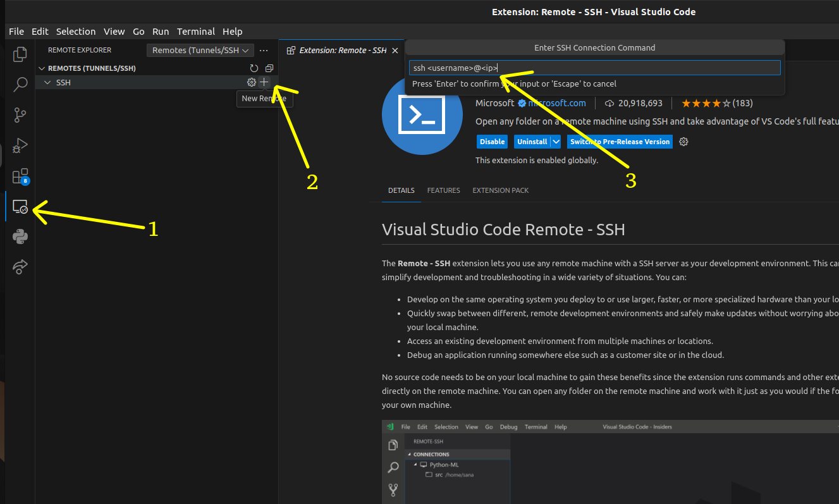839x504 pixels.
Task: Open the Edit menu
Action: pos(40,31)
